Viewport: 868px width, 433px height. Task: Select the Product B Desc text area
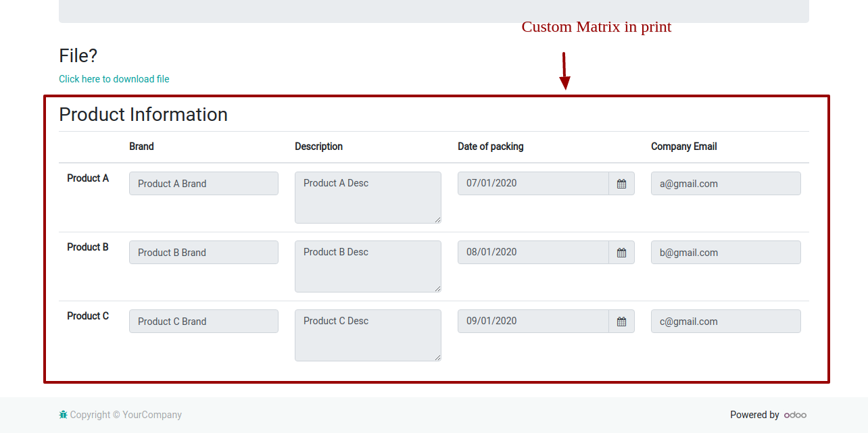(x=368, y=266)
